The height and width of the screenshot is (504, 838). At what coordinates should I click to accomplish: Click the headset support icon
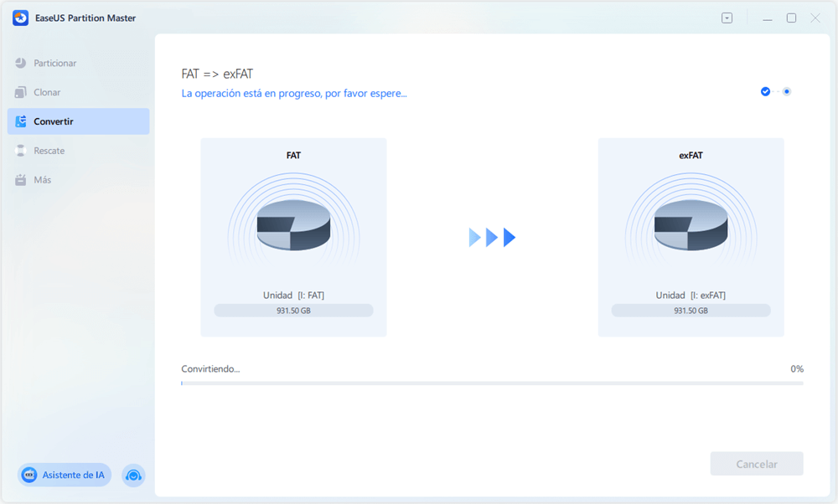click(133, 475)
